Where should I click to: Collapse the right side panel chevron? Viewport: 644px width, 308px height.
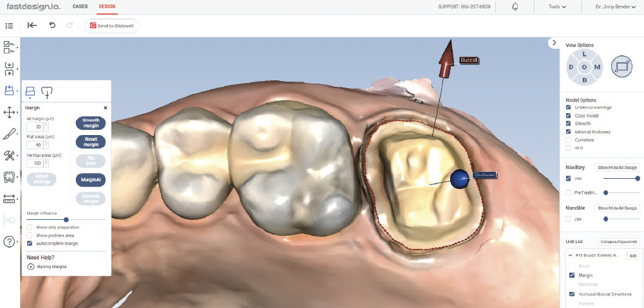point(554,43)
